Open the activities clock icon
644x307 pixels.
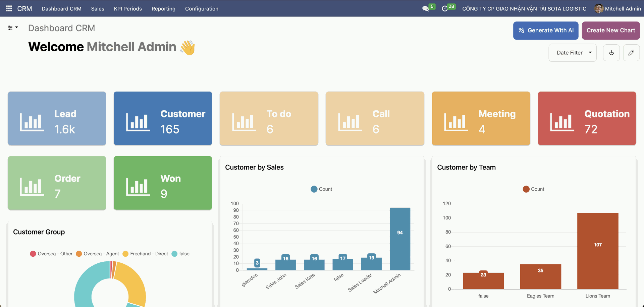pos(445,9)
